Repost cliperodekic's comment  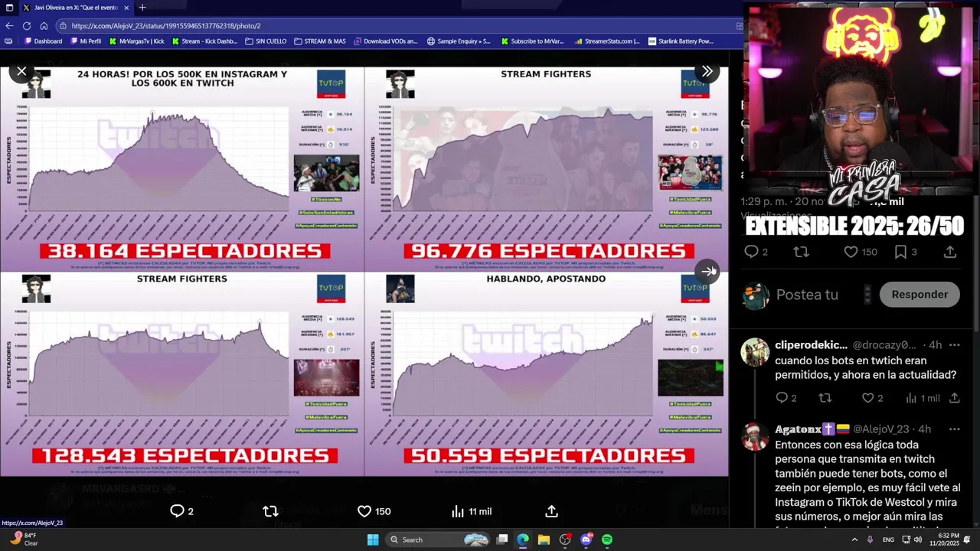click(825, 398)
